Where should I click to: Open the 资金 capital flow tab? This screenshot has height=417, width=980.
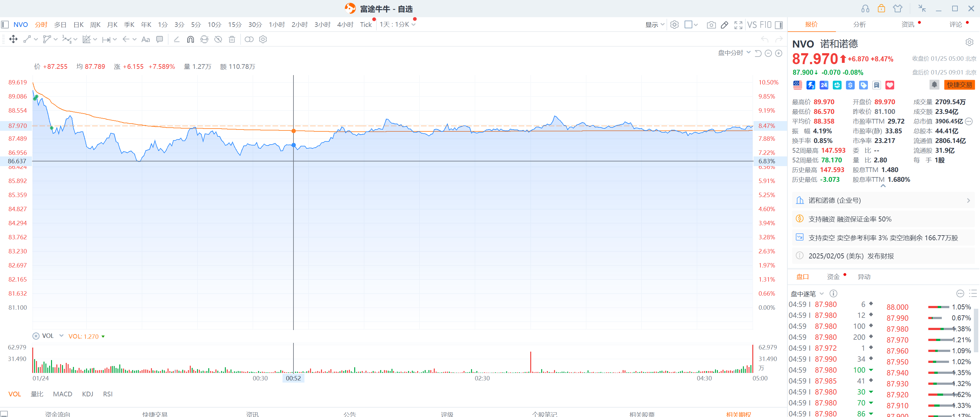(833, 277)
